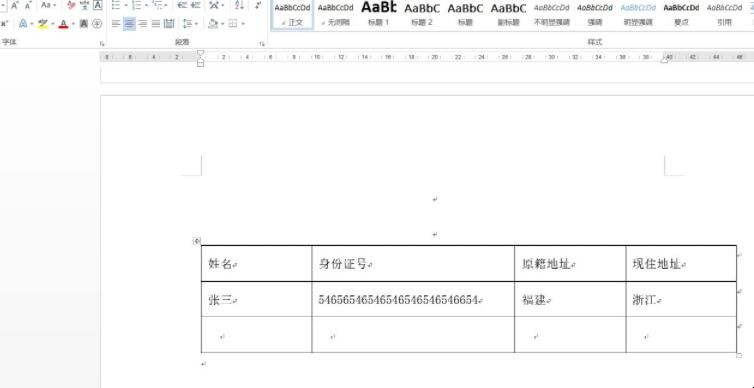
Task: Apply the red font color
Action: tap(63, 24)
